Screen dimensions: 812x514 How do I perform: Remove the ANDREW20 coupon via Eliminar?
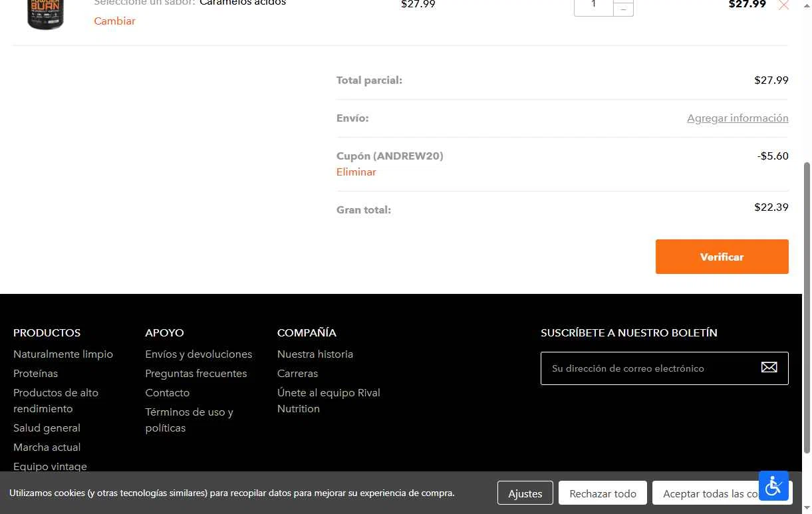[356, 172]
